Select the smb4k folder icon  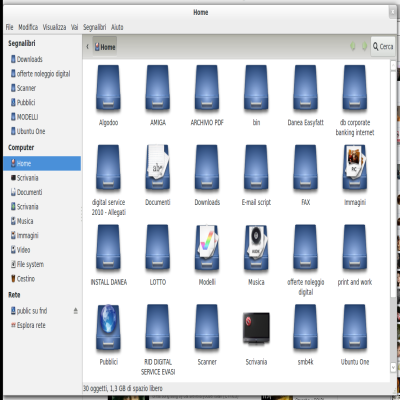click(305, 327)
